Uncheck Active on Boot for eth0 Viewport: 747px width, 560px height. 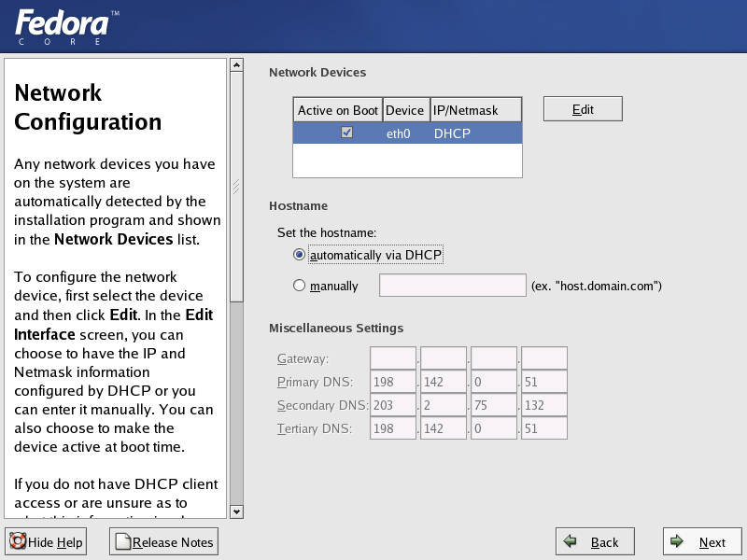tap(346, 133)
